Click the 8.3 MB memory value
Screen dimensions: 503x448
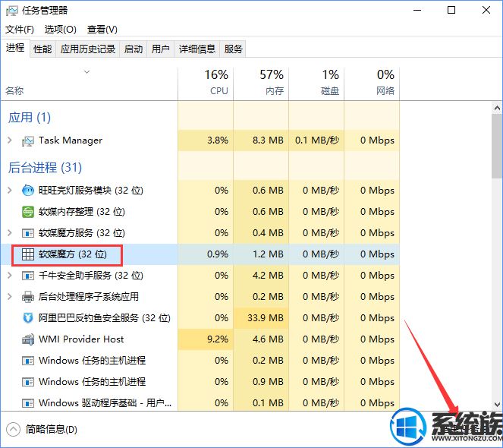[x=268, y=140]
